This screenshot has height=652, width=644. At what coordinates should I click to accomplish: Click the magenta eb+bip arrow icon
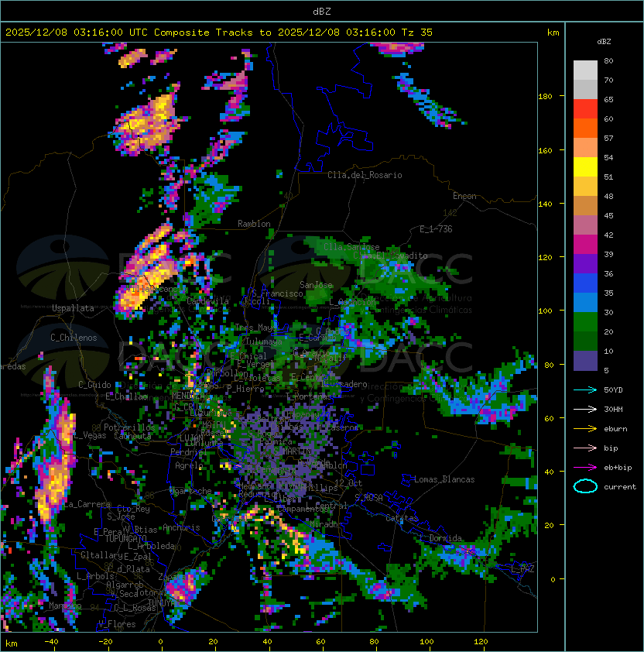pyautogui.click(x=585, y=468)
